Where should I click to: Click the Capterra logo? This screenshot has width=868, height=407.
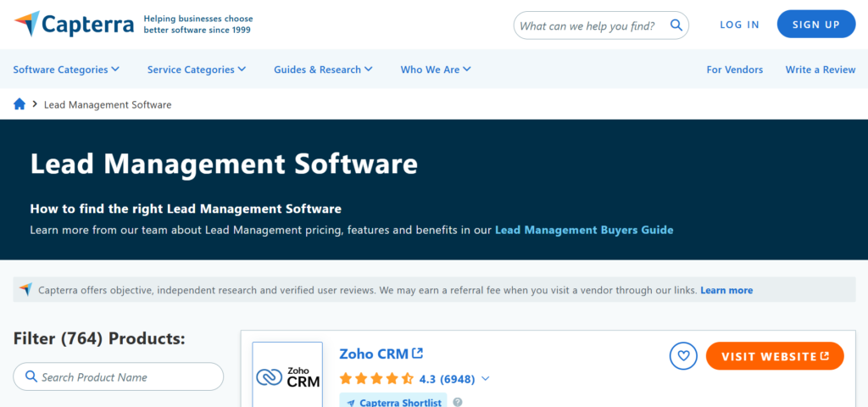coord(75,25)
